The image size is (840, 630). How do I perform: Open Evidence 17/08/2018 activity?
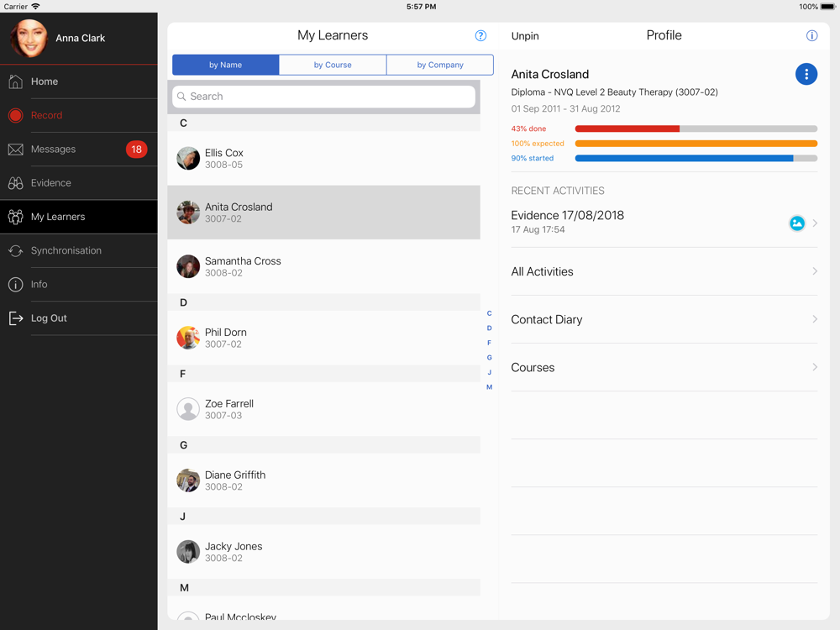pyautogui.click(x=664, y=222)
